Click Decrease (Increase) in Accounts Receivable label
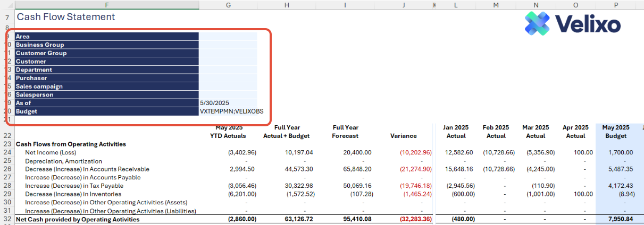This screenshot has height=225, width=644. coord(87,169)
